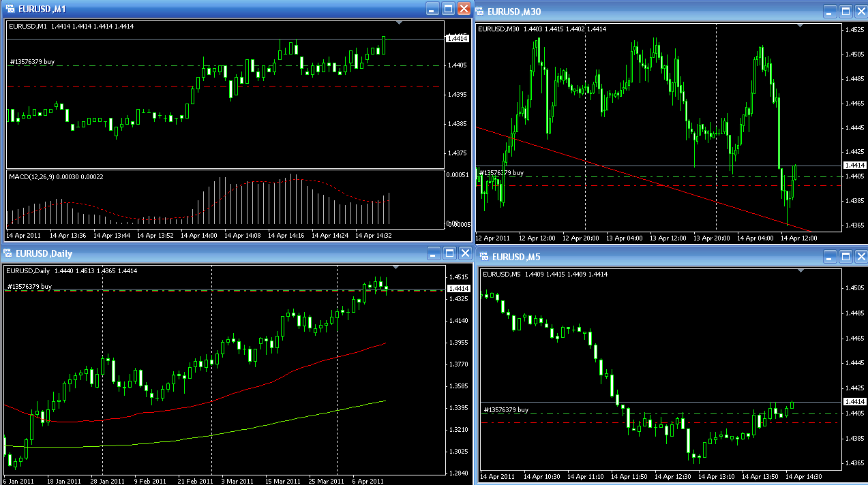Click the 1.2840 price level in Daily chart
868x485 pixels.
click(459, 473)
